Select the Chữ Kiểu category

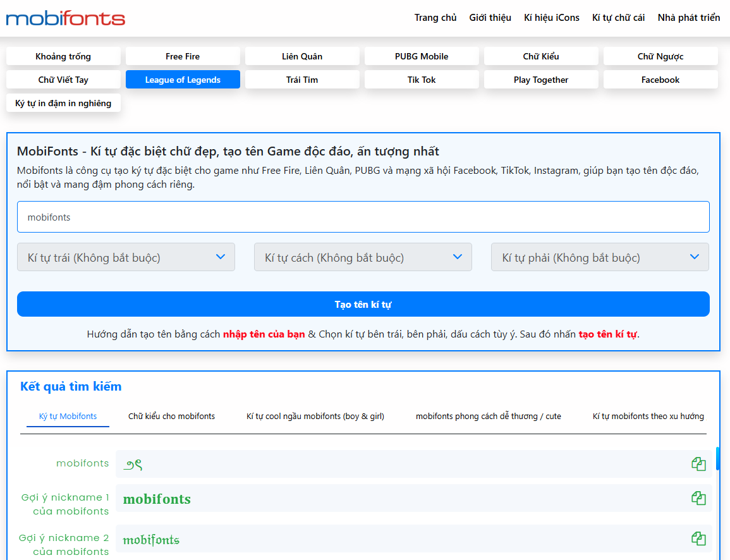[541, 56]
